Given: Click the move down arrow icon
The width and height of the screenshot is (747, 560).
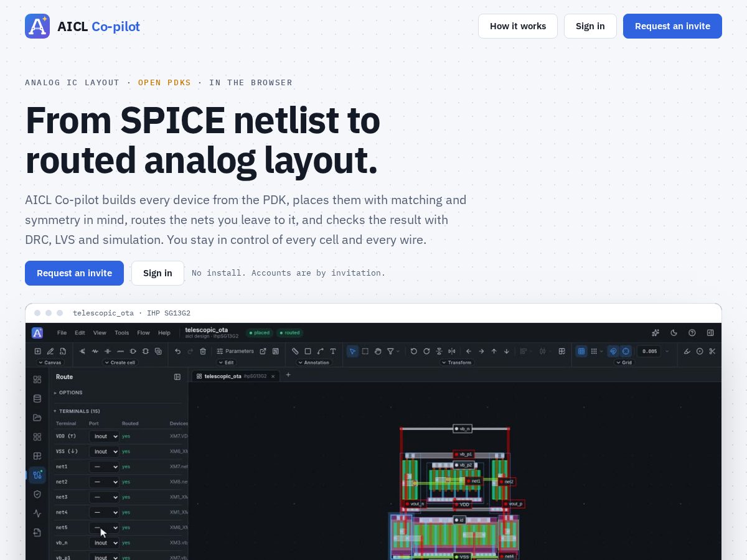Looking at the screenshot, I should [507, 351].
